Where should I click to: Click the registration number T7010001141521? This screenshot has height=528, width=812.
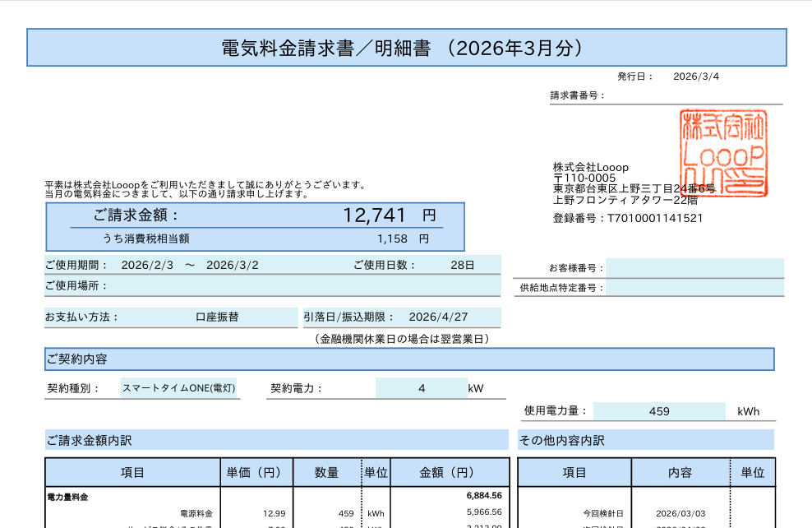[654, 219]
